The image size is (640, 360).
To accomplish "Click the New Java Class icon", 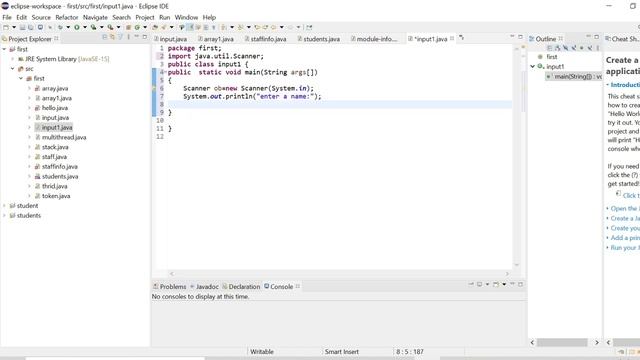I will 137,27.
